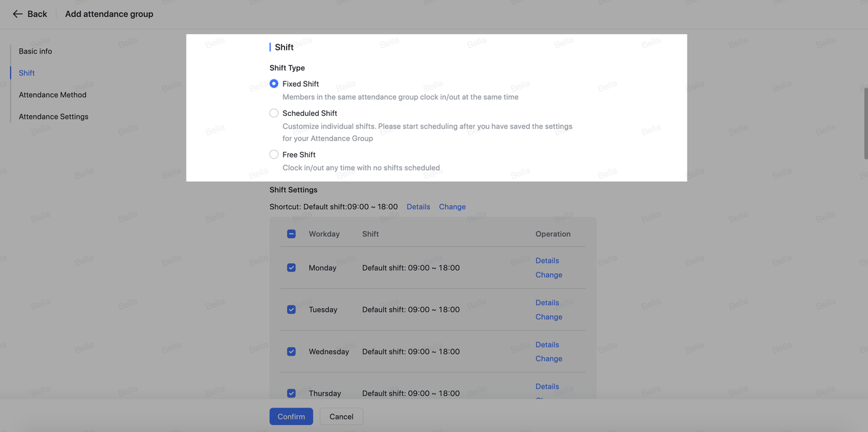Uncheck the Wednesday checkbox

coord(292,352)
